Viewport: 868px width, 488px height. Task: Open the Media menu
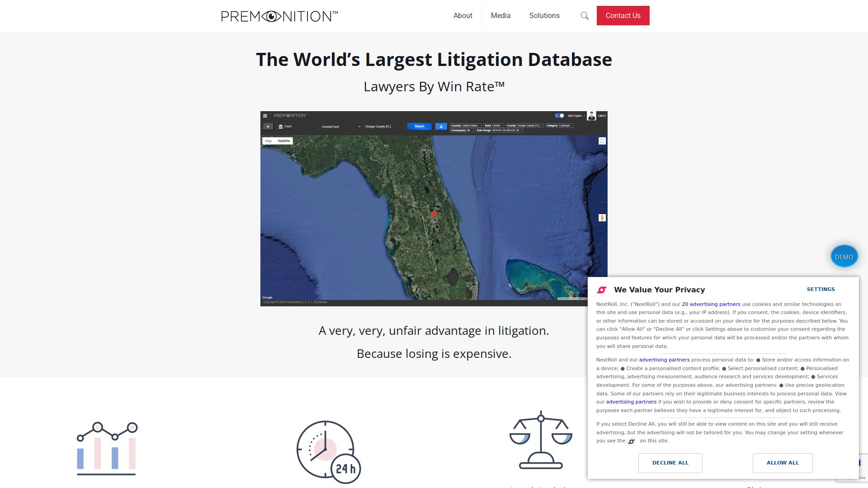(x=500, y=16)
